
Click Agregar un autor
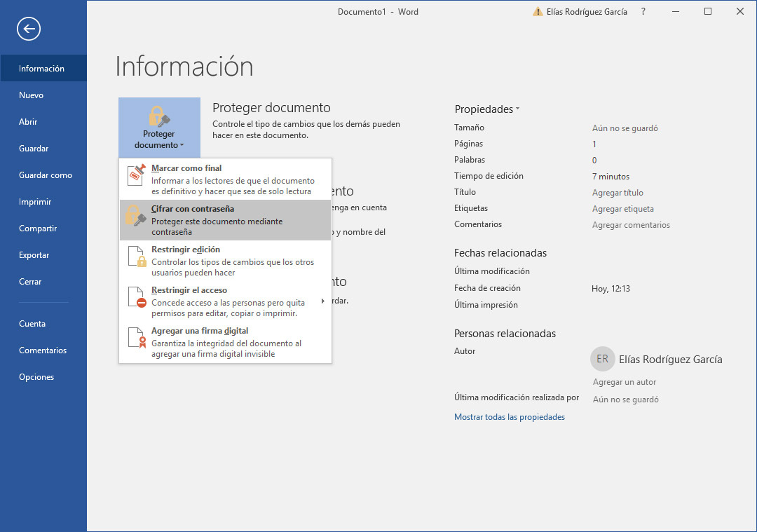pyautogui.click(x=625, y=381)
